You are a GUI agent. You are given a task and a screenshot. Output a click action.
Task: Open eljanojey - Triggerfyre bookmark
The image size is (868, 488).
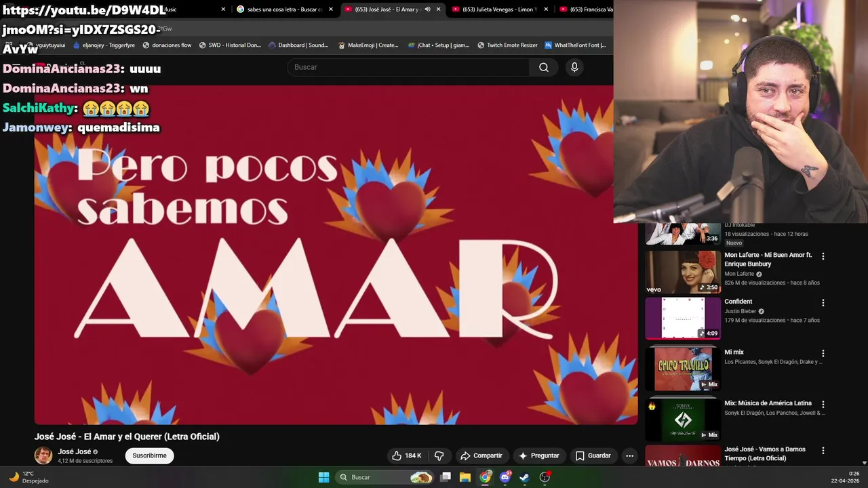pyautogui.click(x=103, y=45)
